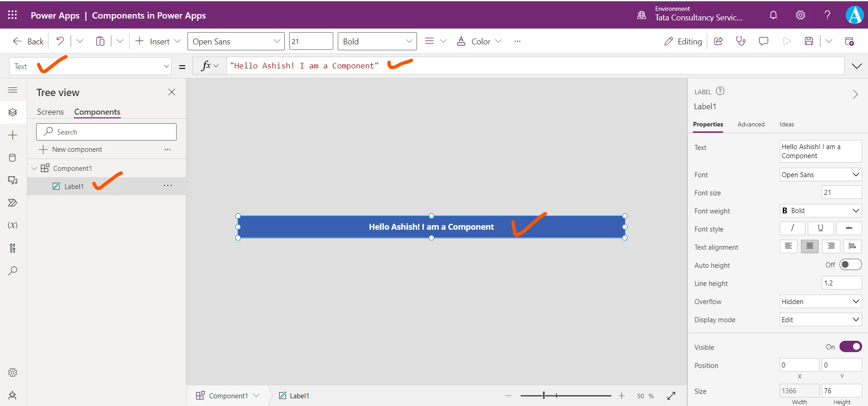Set text alignment to left
Viewport: 868px width, 406px height.
point(788,246)
